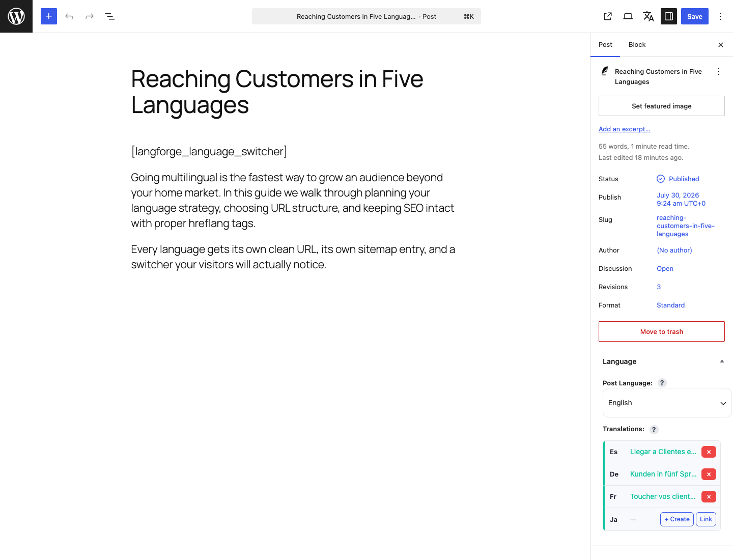733x560 pixels.
Task: Click Add an excerpt link
Action: tap(625, 129)
